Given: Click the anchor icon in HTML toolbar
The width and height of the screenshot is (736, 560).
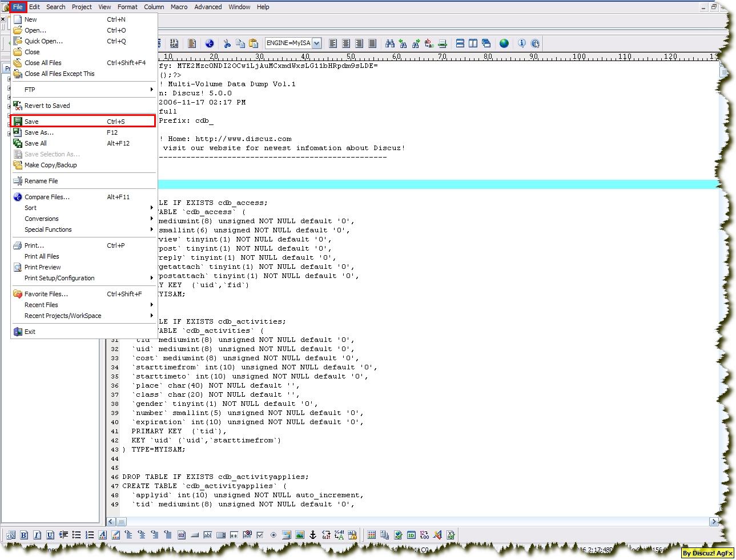Looking at the screenshot, I should pyautogui.click(x=312, y=535).
